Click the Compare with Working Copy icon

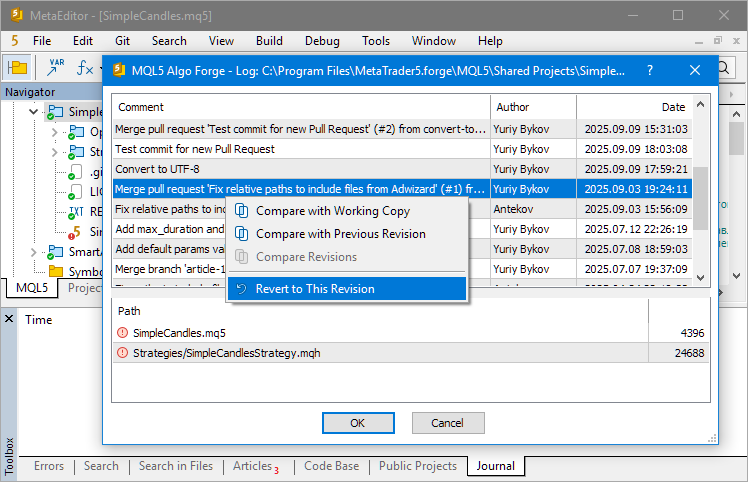point(242,211)
